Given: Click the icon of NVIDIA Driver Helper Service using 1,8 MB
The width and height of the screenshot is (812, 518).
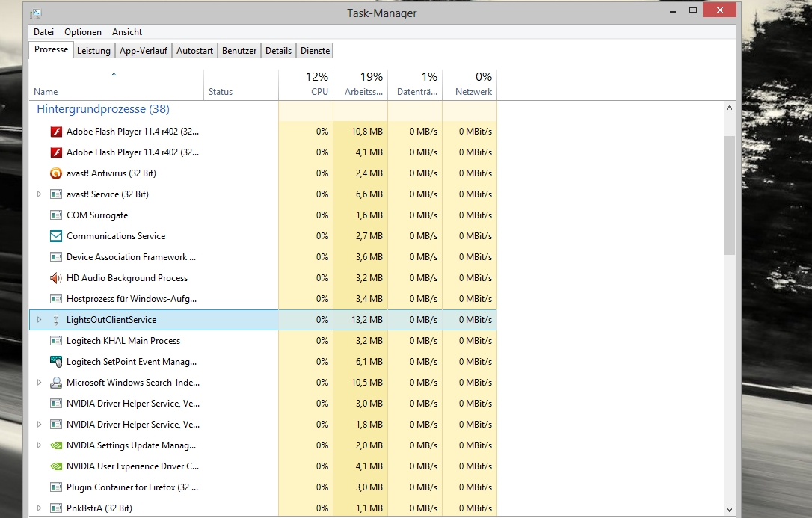Looking at the screenshot, I should [56, 425].
